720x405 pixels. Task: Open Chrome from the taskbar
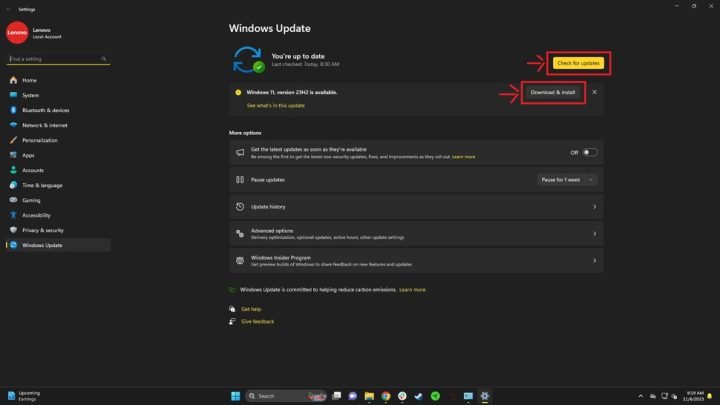click(x=385, y=396)
